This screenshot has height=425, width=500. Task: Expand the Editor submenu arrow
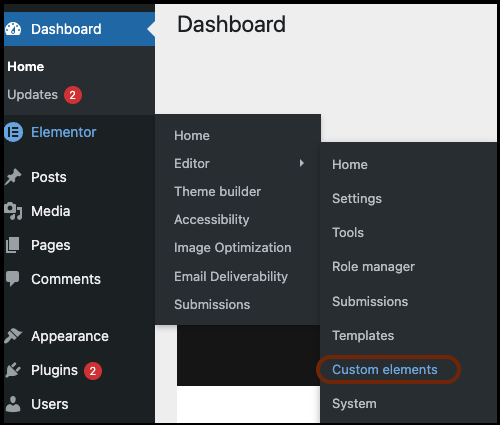(x=302, y=163)
